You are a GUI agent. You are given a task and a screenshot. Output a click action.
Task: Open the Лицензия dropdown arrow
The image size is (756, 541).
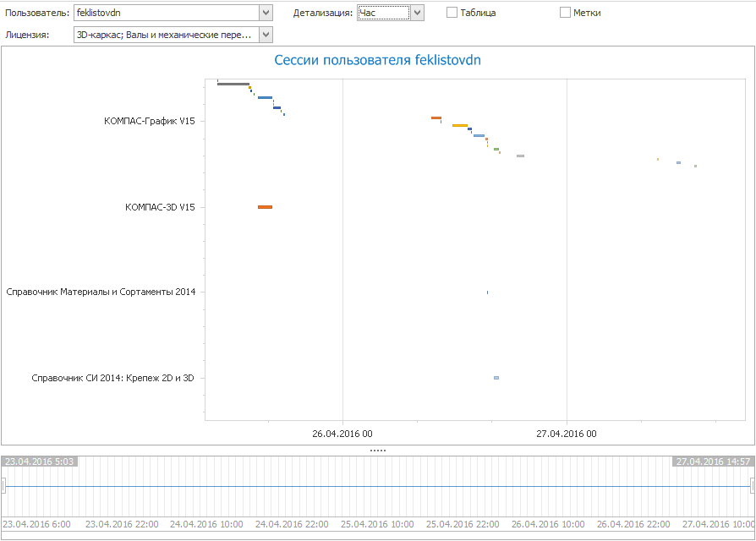(266, 35)
